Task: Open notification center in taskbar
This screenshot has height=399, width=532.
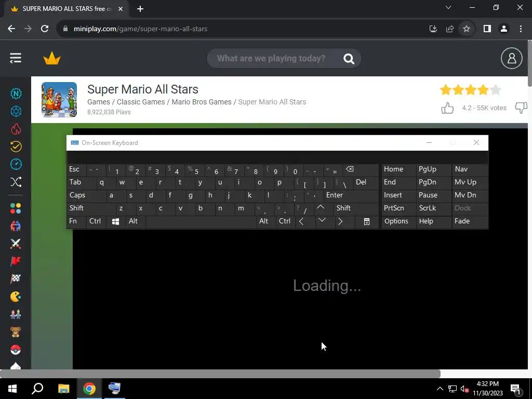Action: pyautogui.click(x=515, y=389)
